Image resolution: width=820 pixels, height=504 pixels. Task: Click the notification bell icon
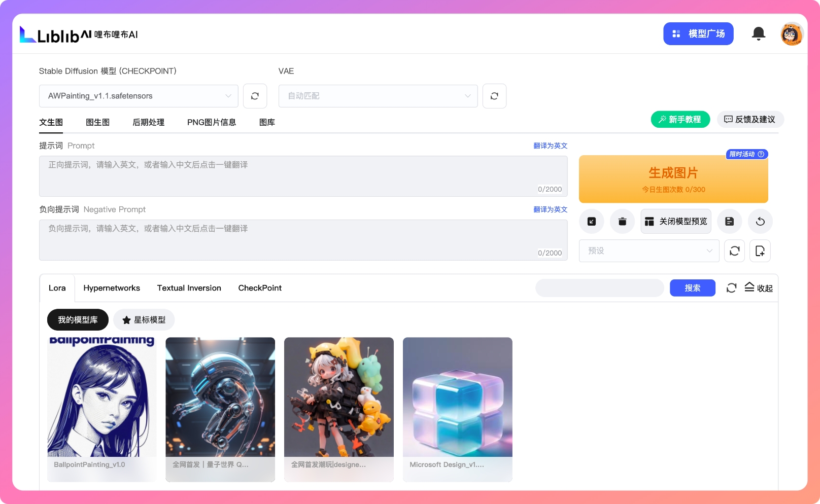click(x=758, y=33)
